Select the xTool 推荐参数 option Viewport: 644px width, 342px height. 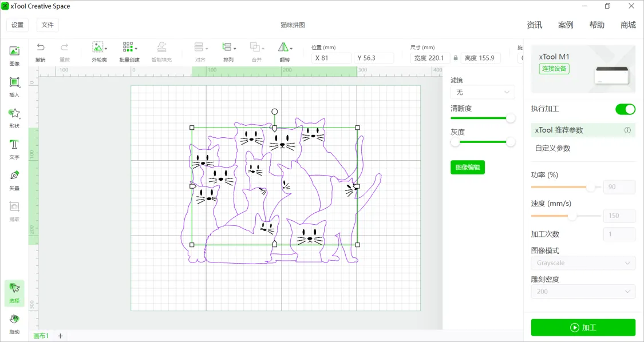coord(583,130)
